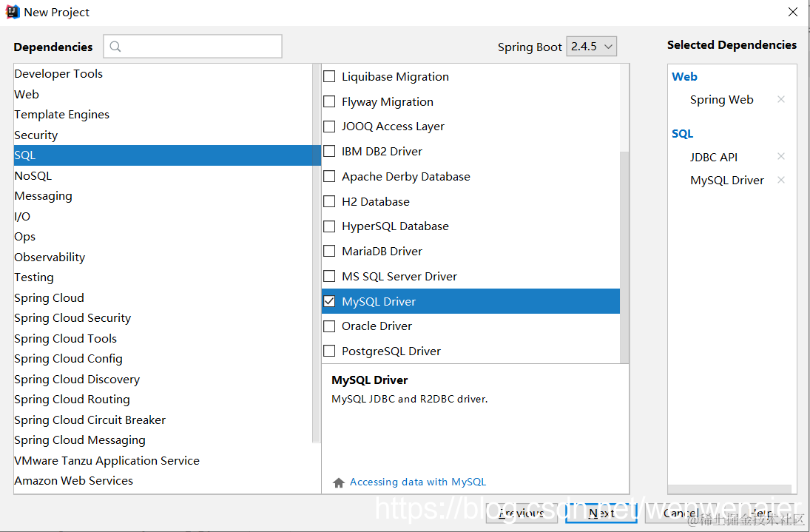Remove Spring Web from selected dependencies
The width and height of the screenshot is (810, 532).
tap(781, 99)
